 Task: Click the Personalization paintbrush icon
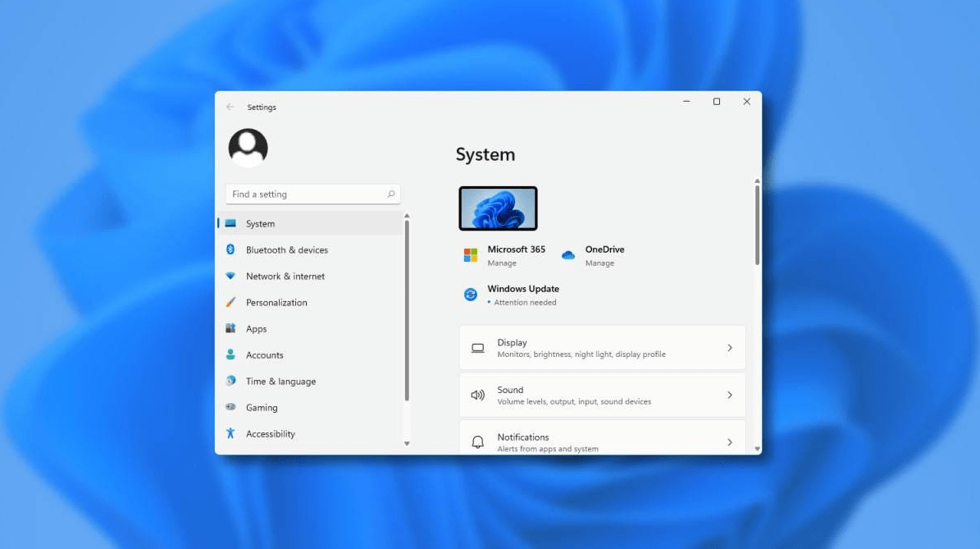click(x=230, y=302)
